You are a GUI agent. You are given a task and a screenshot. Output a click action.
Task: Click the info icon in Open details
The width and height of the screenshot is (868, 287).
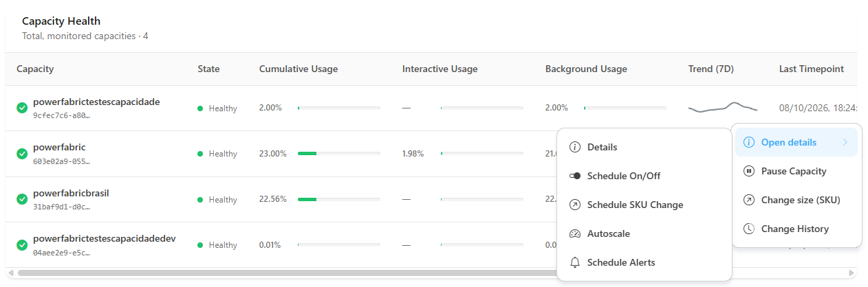(x=749, y=142)
